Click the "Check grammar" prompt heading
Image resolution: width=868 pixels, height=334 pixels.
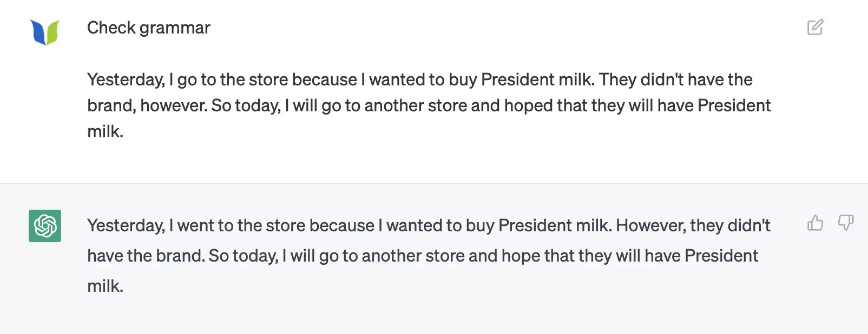tap(148, 28)
